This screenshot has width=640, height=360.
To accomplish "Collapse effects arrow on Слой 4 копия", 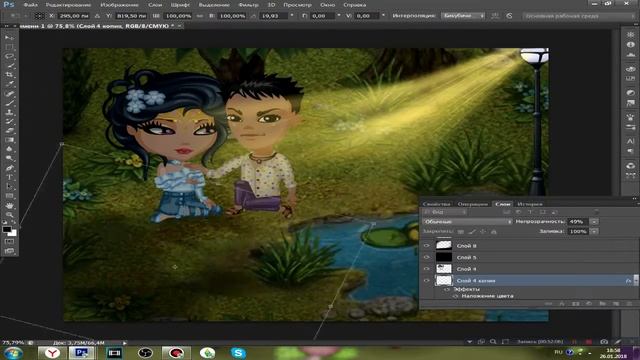I will [636, 280].
